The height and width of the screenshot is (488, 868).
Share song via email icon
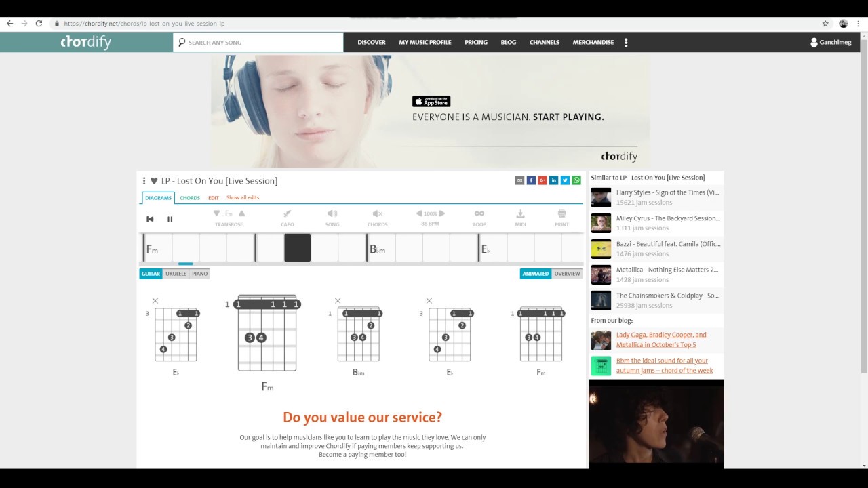pos(519,180)
